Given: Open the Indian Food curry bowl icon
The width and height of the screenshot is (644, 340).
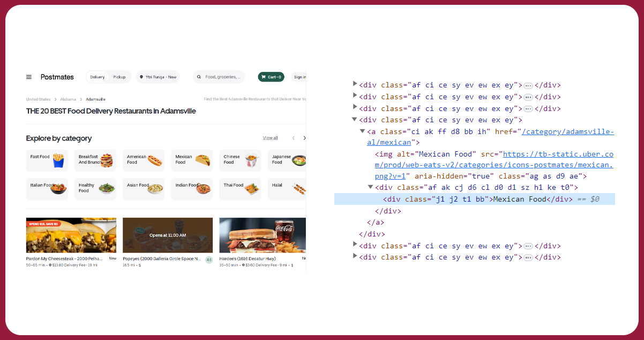Looking at the screenshot, I should (x=204, y=188).
